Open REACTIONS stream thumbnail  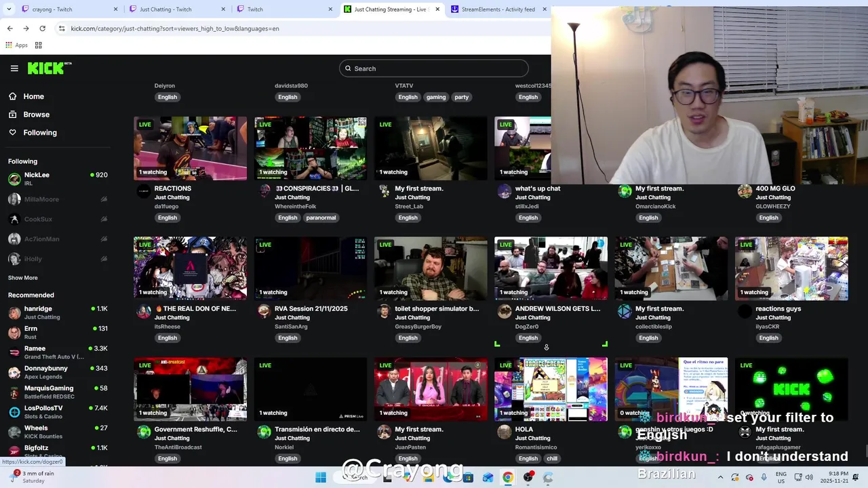tap(190, 148)
